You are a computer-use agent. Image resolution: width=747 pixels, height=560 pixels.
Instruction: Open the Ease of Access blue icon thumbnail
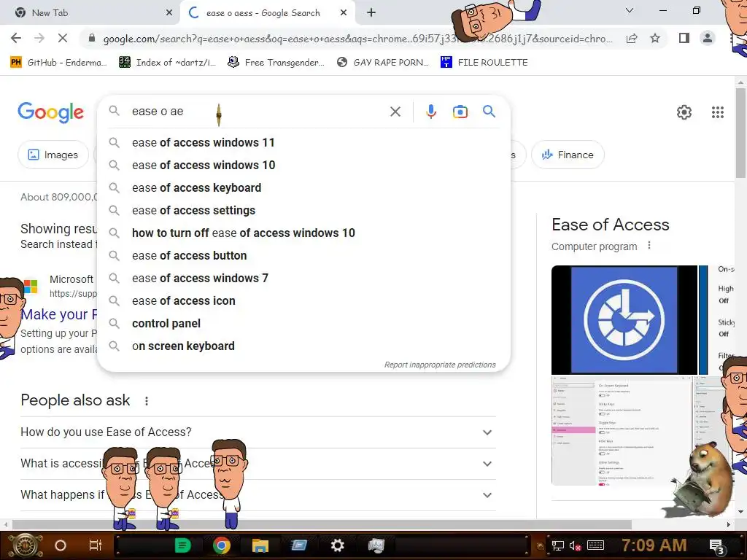[624, 319]
